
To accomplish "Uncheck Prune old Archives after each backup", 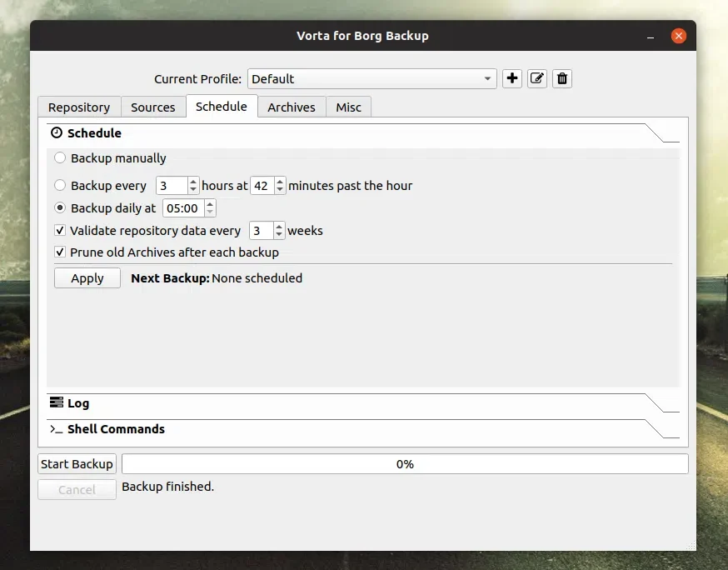I will [x=60, y=252].
